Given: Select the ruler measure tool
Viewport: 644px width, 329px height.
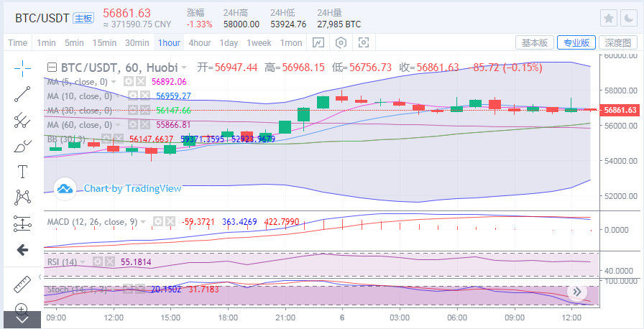Looking at the screenshot, I should pyautogui.click(x=22, y=284).
